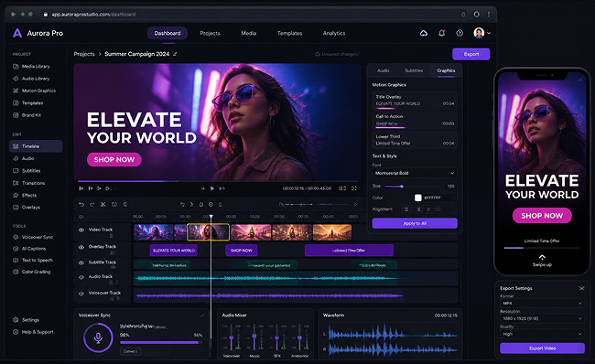Open the export Resolution dropdown
This screenshot has height=364, width=595.
click(542, 318)
